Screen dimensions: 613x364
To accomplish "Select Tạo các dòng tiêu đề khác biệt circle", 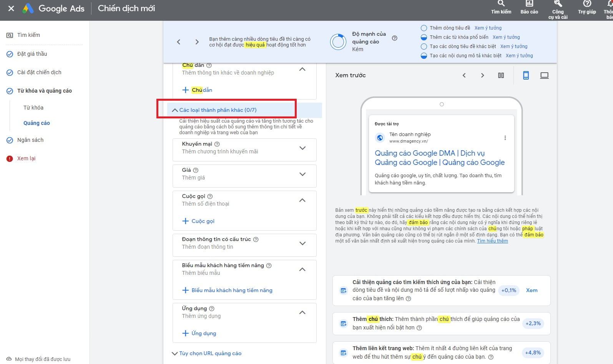I will coord(424,47).
